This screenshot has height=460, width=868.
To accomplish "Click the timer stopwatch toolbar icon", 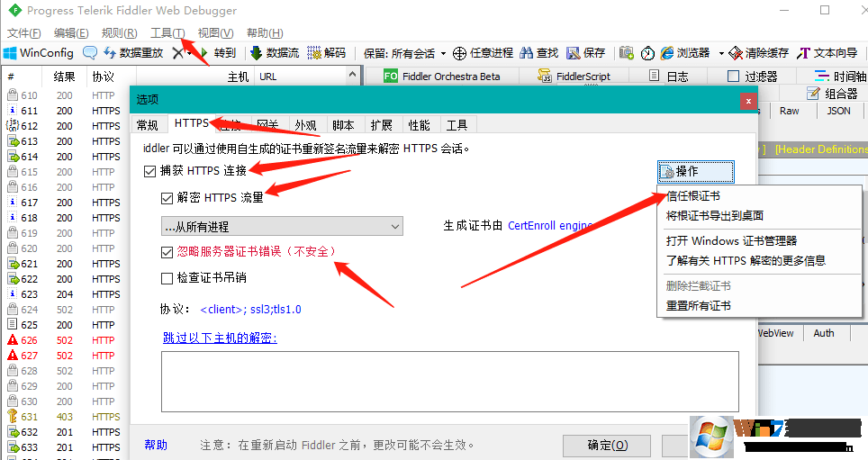I will click(x=647, y=53).
